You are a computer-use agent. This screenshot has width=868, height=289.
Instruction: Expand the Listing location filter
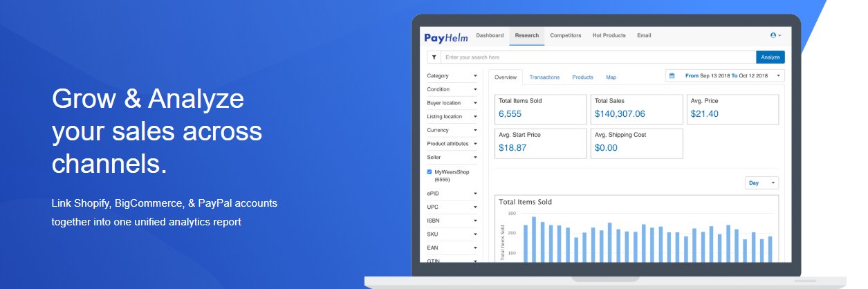(x=452, y=116)
